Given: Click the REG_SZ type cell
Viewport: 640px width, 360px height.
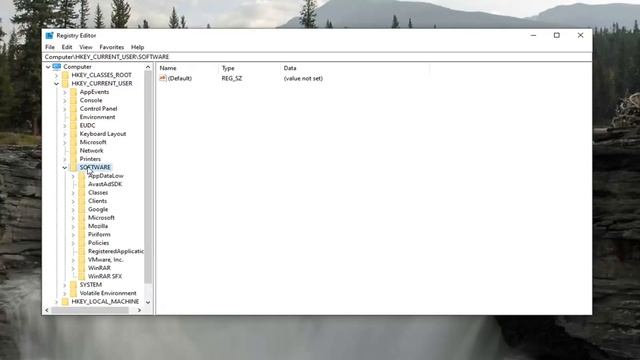Looking at the screenshot, I should click(x=232, y=78).
